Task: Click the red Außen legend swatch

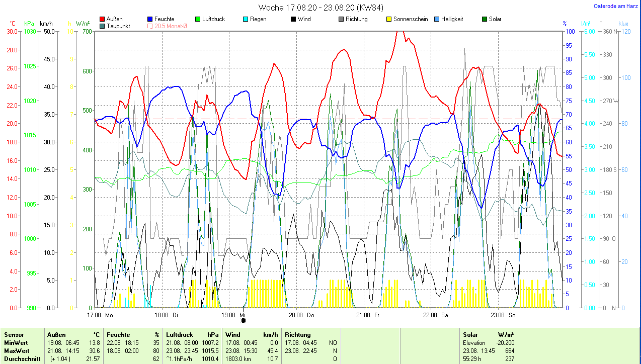Action: pos(103,19)
